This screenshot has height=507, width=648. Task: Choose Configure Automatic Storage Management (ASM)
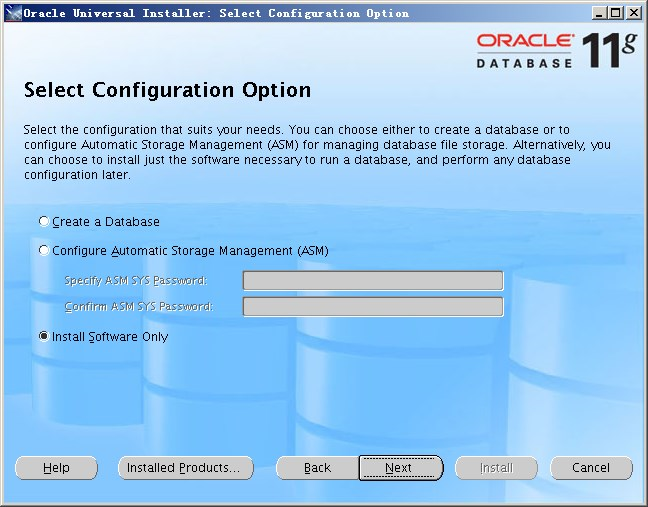(x=43, y=251)
